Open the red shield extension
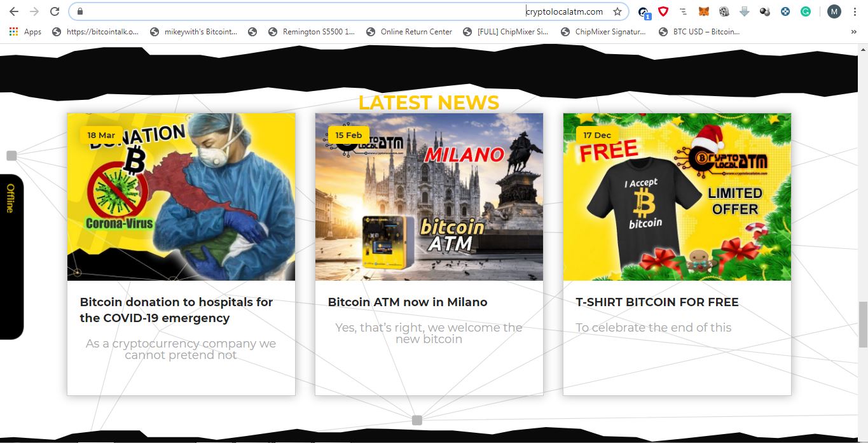Image resolution: width=868 pixels, height=443 pixels. coord(663,11)
